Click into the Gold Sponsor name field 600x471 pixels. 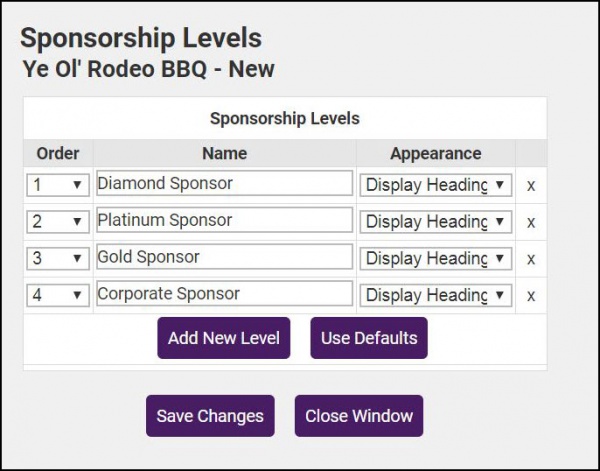pos(224,257)
